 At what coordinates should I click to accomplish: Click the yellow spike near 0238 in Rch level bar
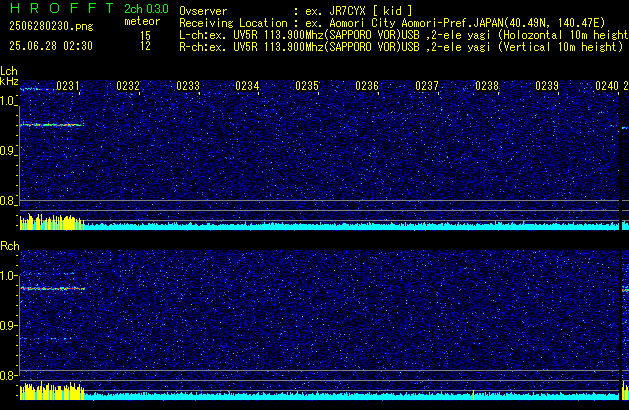[474, 395]
